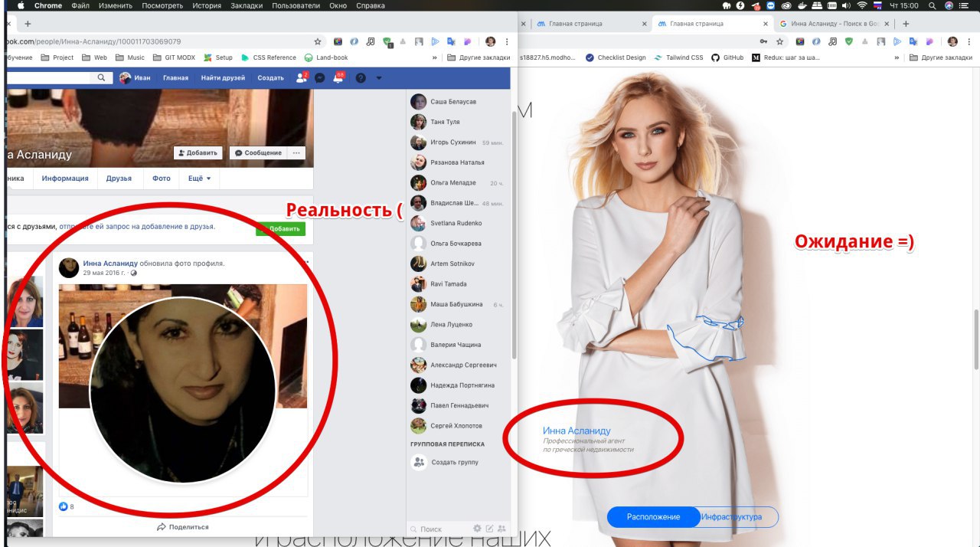Expand hidden bookmarks chevron in Facebook window
The image size is (980, 547).
coord(435,57)
